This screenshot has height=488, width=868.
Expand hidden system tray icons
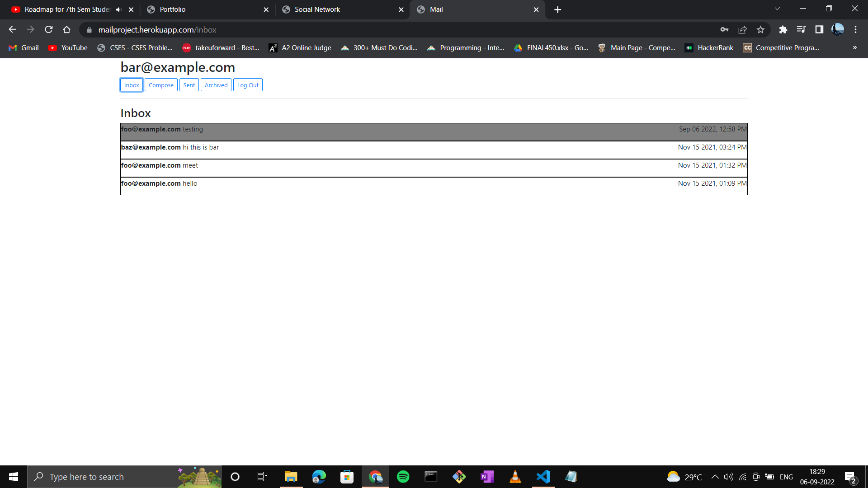[715, 476]
